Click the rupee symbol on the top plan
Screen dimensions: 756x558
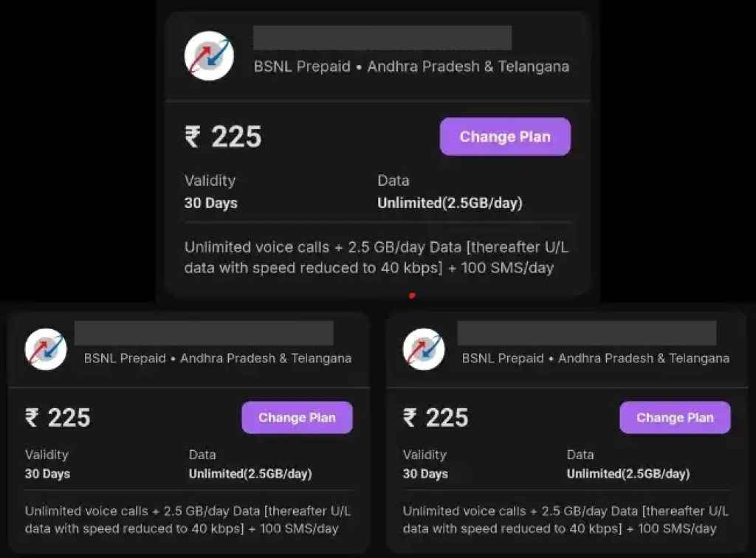[x=191, y=137]
